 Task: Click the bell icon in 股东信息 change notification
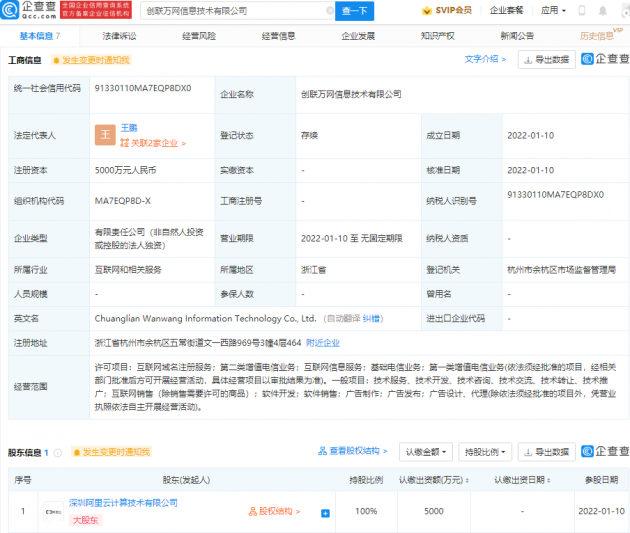tap(77, 452)
